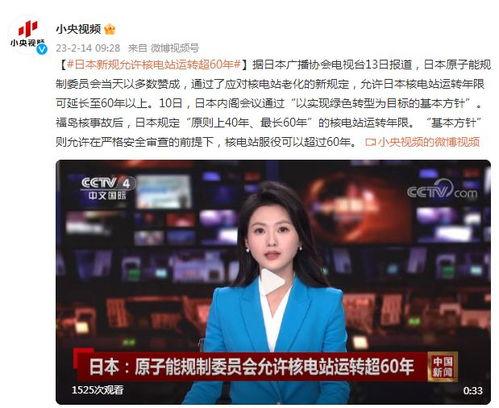The image size is (499, 408).
Task: Click the 0:33 video duration label
Action: tap(473, 390)
